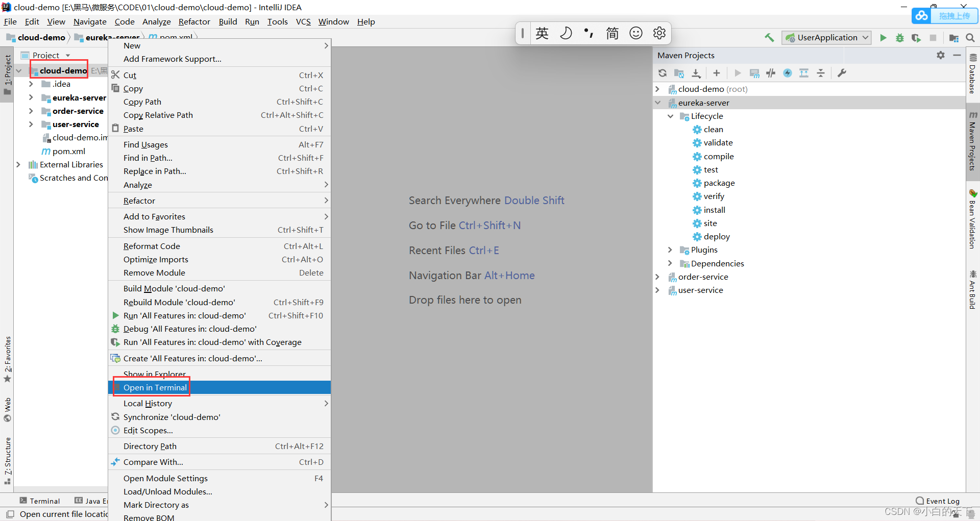This screenshot has height=521, width=980.
Task: Open the Terminal tool window tab
Action: tap(40, 501)
